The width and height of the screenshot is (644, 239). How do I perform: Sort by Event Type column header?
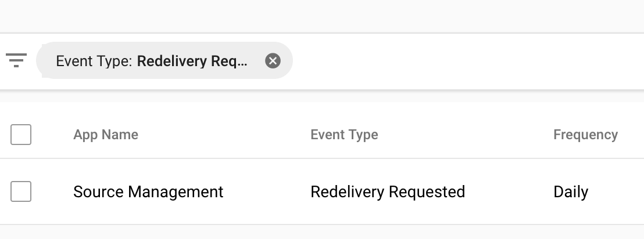coord(344,135)
